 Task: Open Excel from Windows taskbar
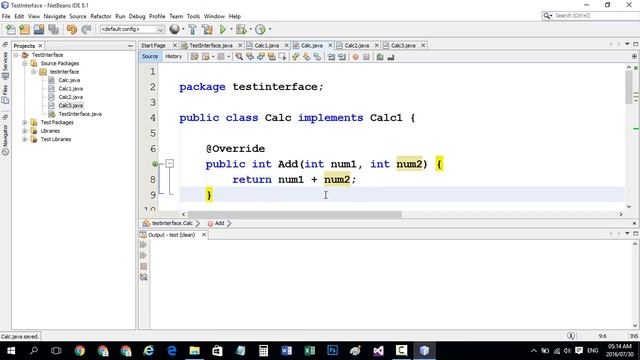click(309, 351)
